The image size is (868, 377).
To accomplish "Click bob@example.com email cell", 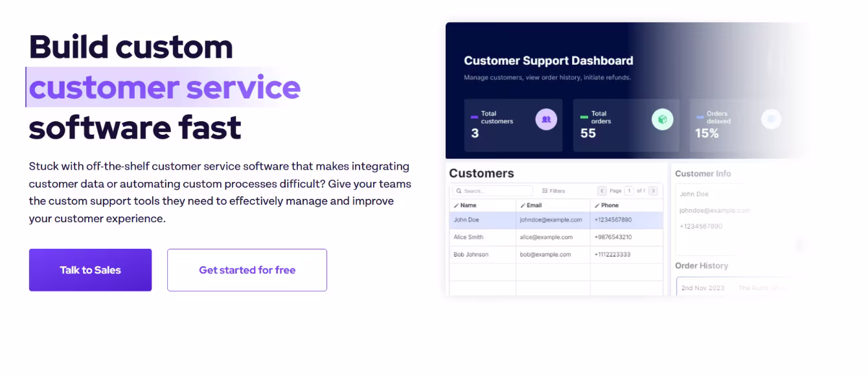I will (x=545, y=255).
